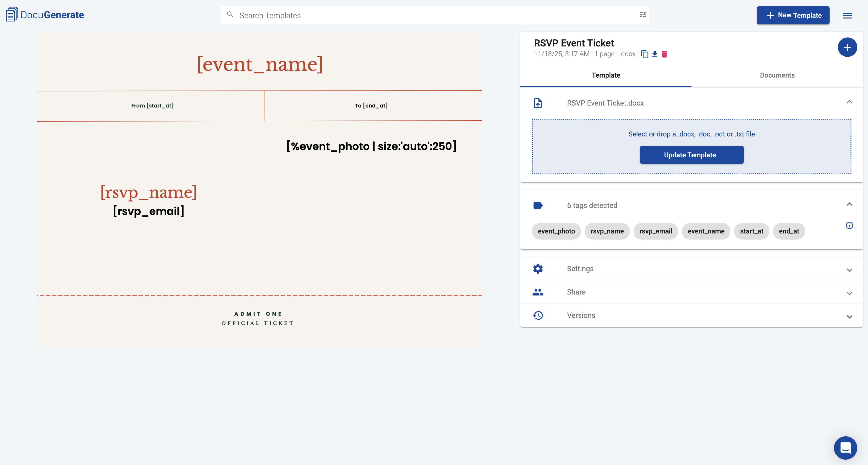The image size is (868, 465).
Task: Delete the template using the trash icon
Action: pos(664,54)
